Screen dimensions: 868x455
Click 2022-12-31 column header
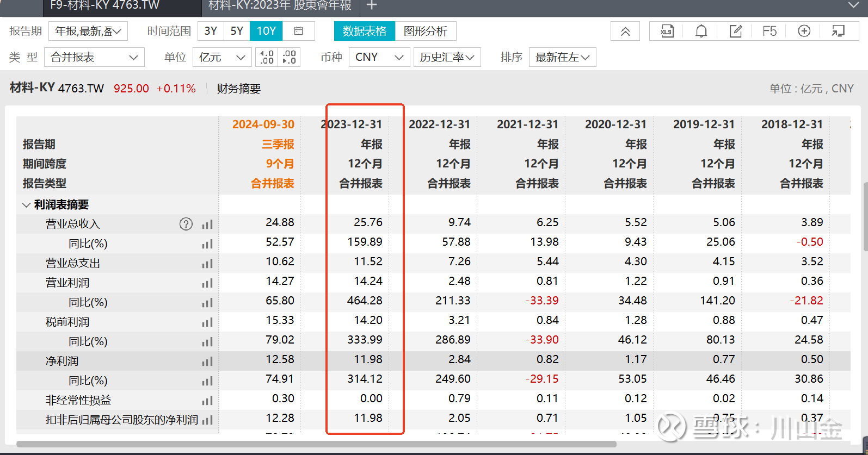pos(440,124)
